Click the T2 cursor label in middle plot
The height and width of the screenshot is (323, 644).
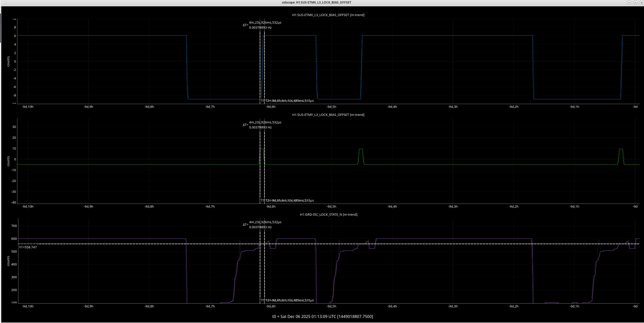[x=289, y=201]
